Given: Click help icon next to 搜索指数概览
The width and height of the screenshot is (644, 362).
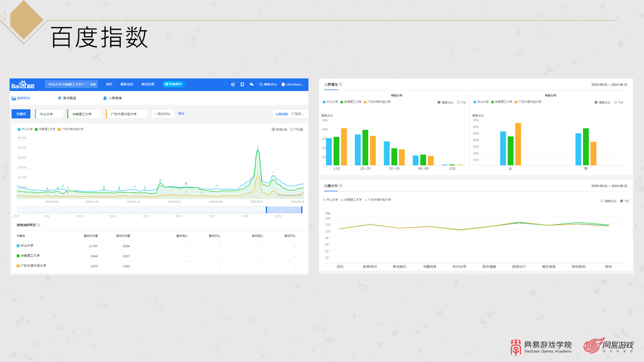Looking at the screenshot, I should 39,225.
